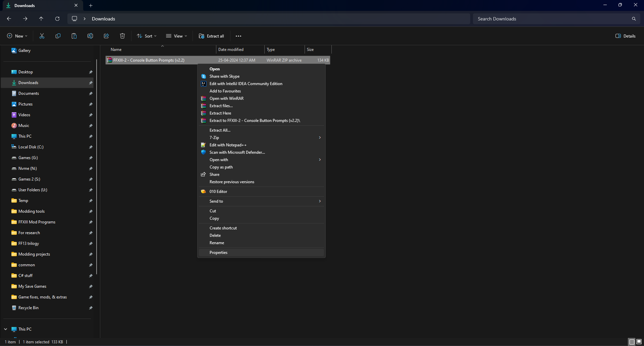Navigate up one folder level

[x=41, y=19]
